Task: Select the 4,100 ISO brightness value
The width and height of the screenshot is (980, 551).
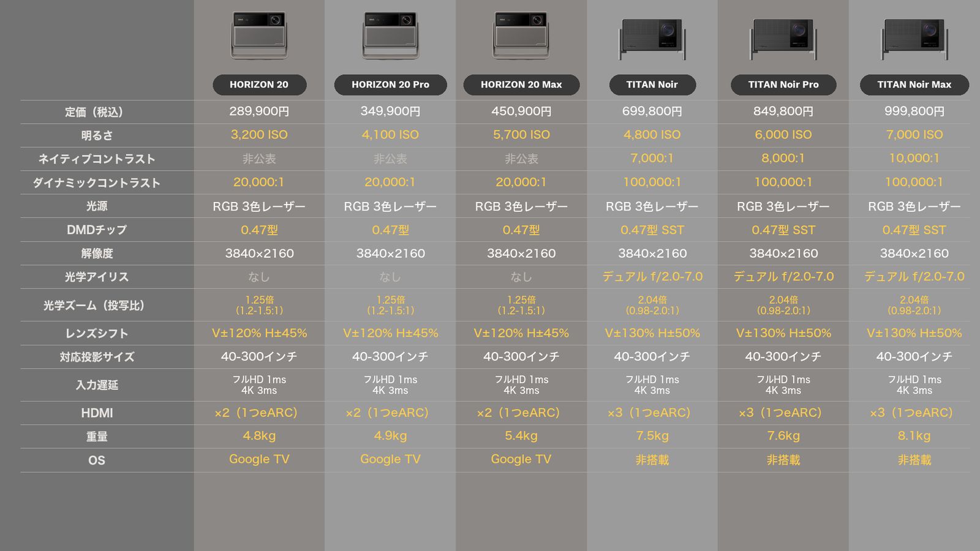Action: tap(390, 135)
